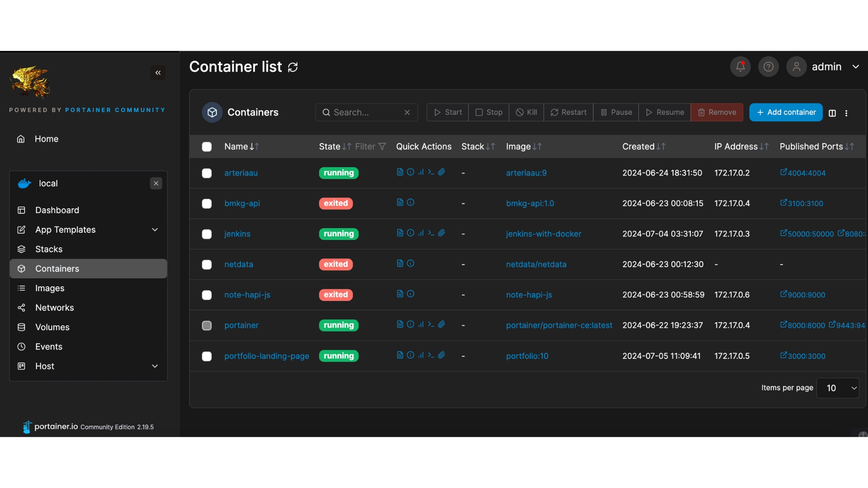Open exec console icon for jenkins container
The image size is (868, 488).
[x=431, y=233]
